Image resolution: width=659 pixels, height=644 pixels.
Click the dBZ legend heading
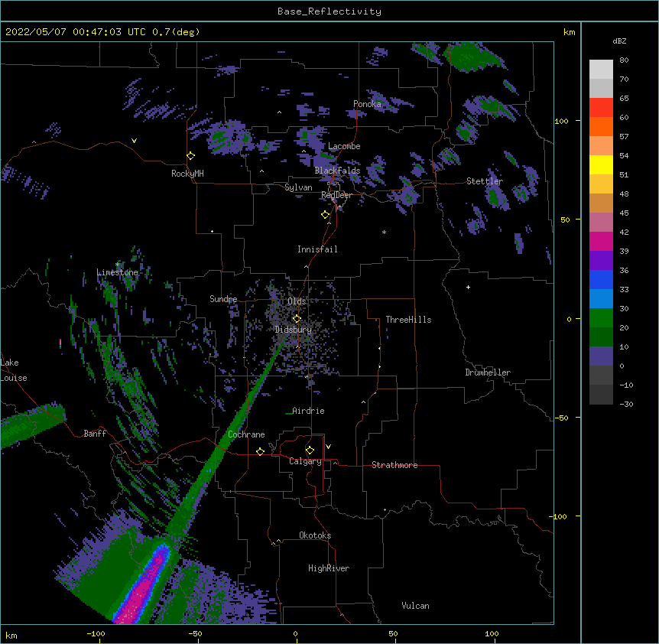619,41
